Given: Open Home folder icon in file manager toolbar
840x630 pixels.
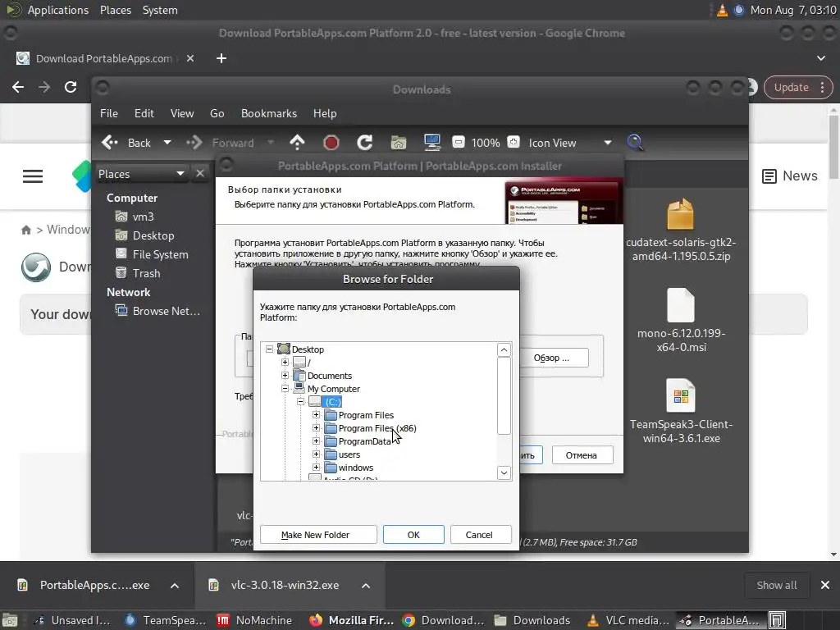Looking at the screenshot, I should pos(398,143).
